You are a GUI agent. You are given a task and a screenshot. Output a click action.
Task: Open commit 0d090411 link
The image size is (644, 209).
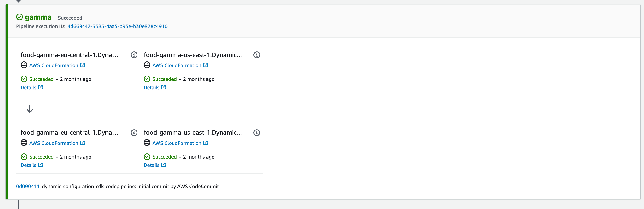click(28, 187)
